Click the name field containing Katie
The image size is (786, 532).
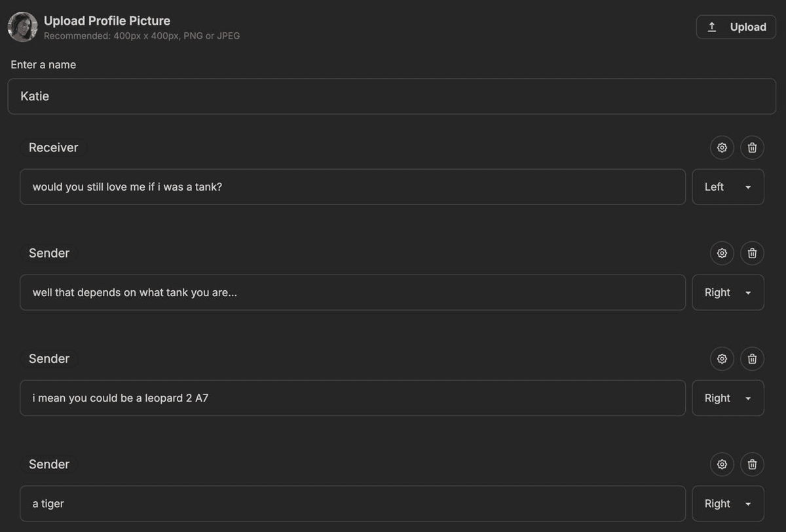[392, 96]
